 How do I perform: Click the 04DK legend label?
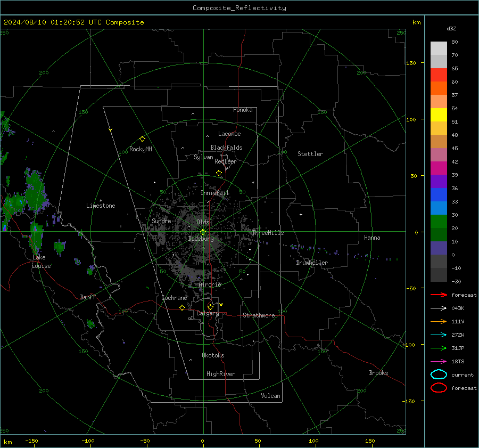(x=458, y=308)
